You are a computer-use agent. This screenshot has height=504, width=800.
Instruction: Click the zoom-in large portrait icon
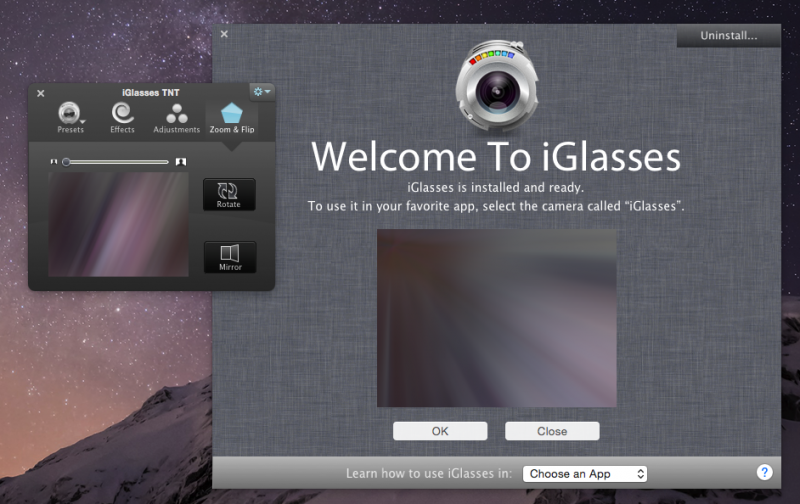pyautogui.click(x=181, y=161)
